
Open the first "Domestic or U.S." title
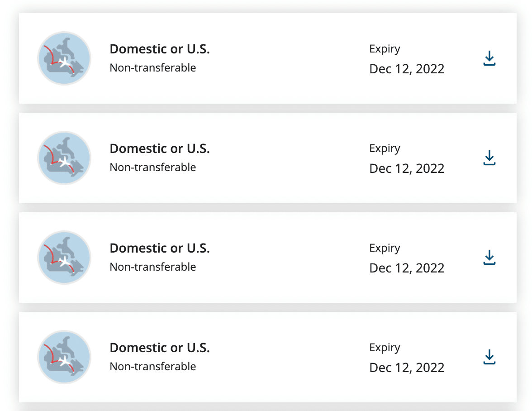coord(160,49)
